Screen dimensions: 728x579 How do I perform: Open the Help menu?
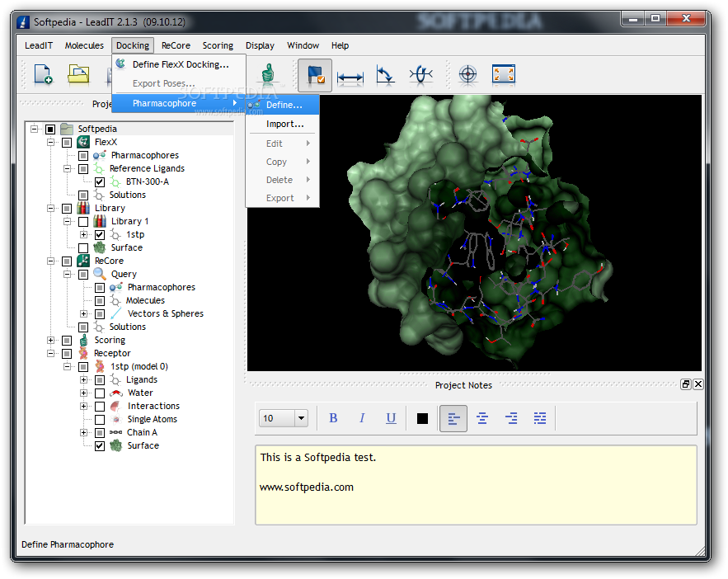[340, 45]
